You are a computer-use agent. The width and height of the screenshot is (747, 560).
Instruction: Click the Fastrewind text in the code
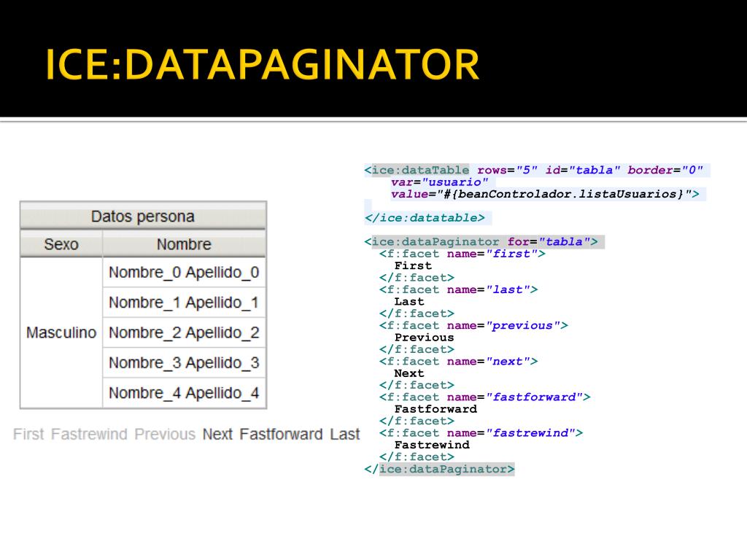click(x=432, y=444)
